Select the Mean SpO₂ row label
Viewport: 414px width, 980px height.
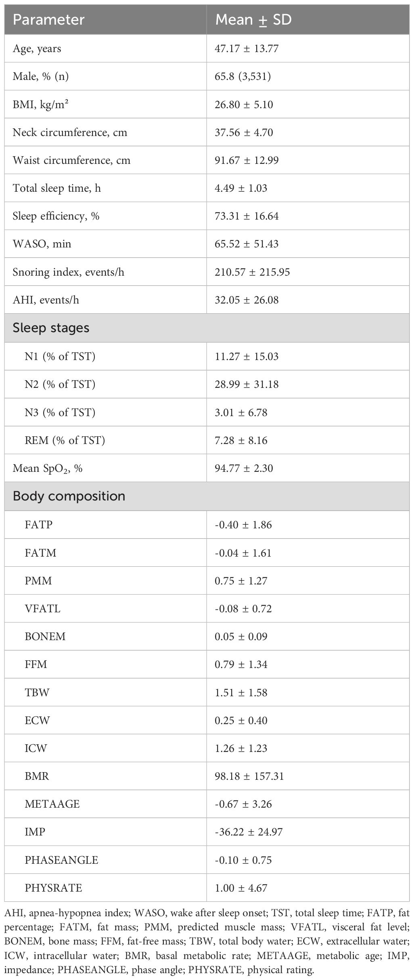tap(48, 468)
